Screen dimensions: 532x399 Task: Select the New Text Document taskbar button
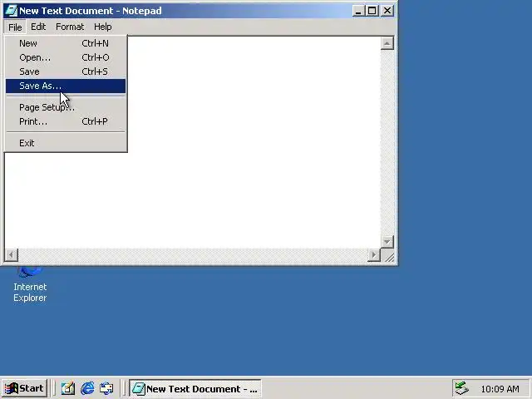coord(195,388)
